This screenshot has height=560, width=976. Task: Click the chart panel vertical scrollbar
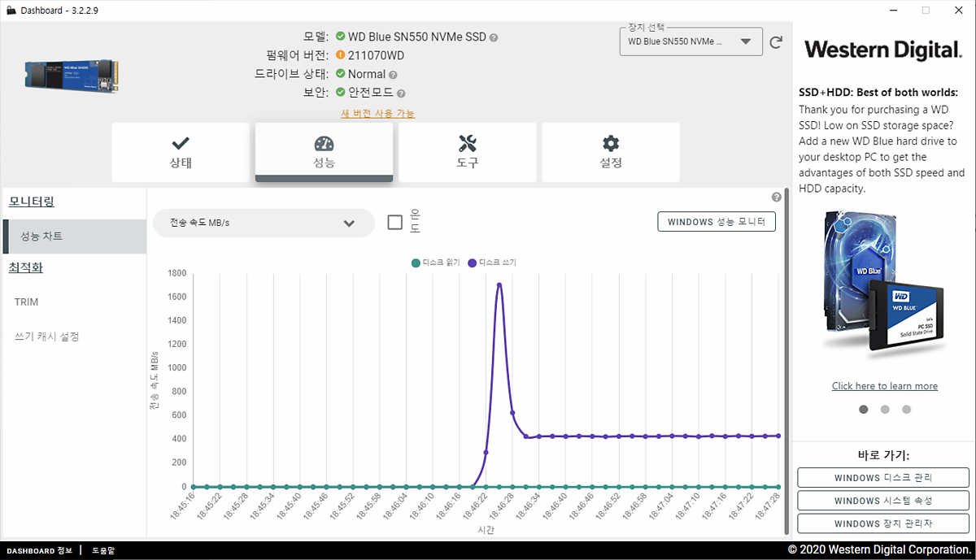coord(786,362)
